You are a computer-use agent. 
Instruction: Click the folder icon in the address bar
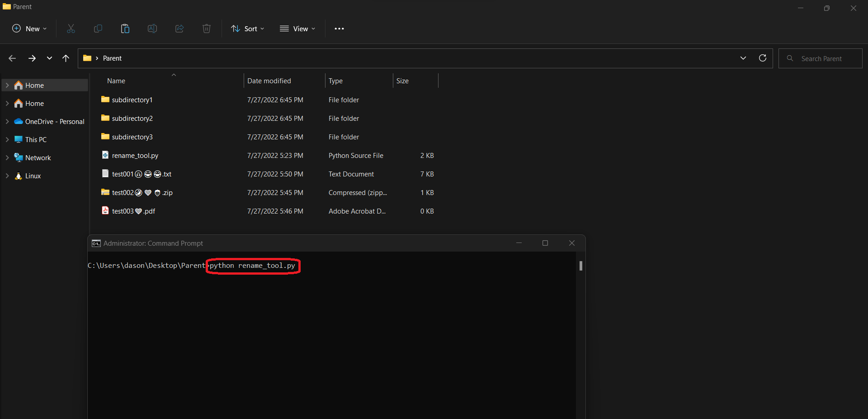coord(87,58)
